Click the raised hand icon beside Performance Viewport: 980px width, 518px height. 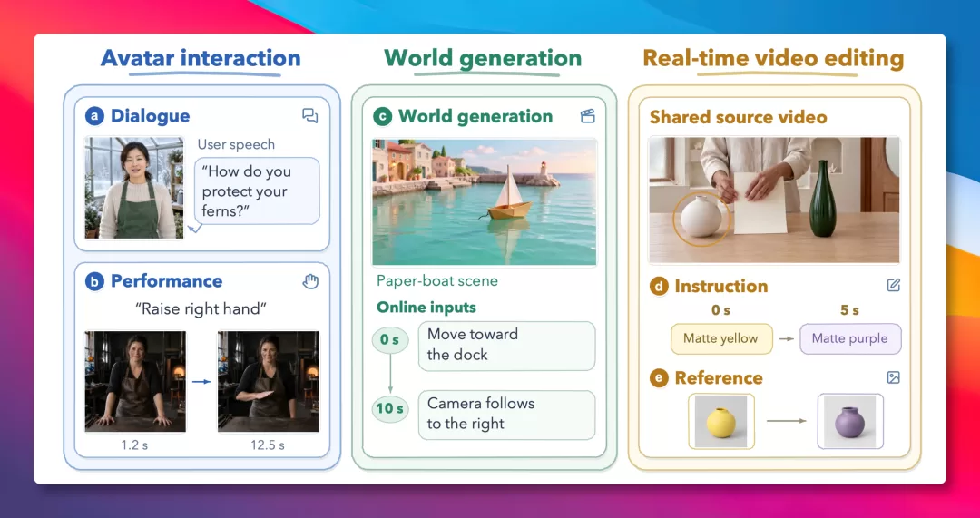tap(310, 281)
